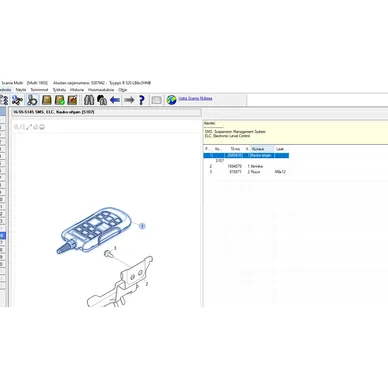Select the Ruuvi M6x12 row
This screenshot has height=388, width=388.
246,172
